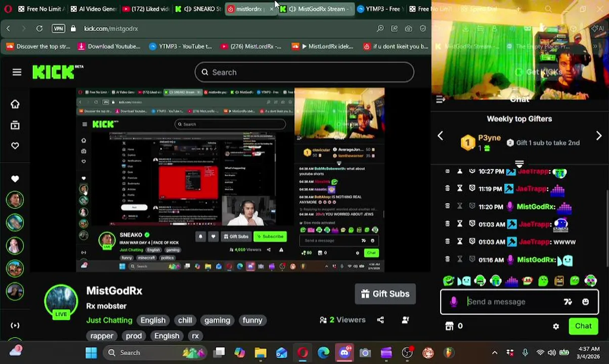
Task: Click the translate icon in message box
Action: click(x=568, y=302)
